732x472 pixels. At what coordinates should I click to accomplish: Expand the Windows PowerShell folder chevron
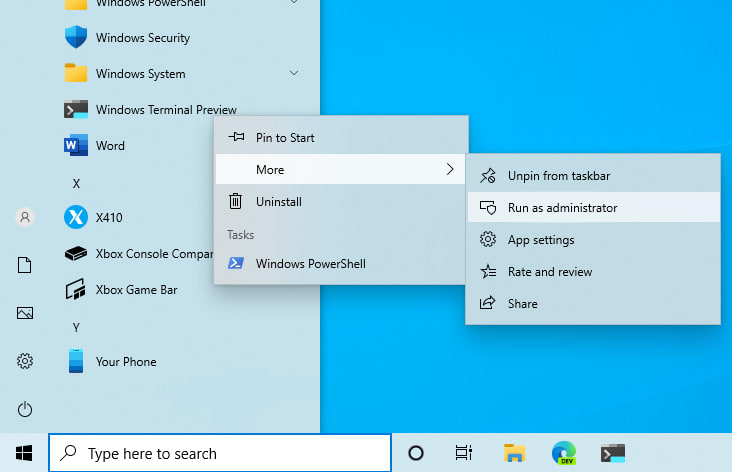pyautogui.click(x=294, y=2)
